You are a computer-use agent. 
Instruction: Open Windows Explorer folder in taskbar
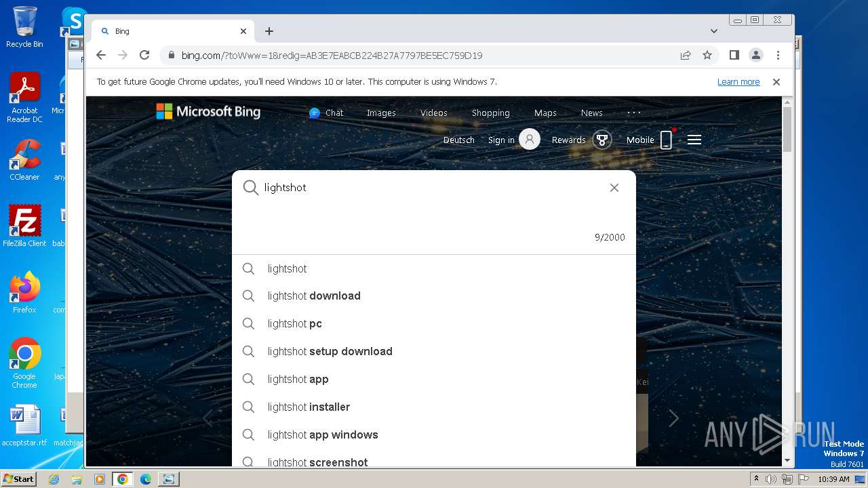pyautogui.click(x=77, y=479)
